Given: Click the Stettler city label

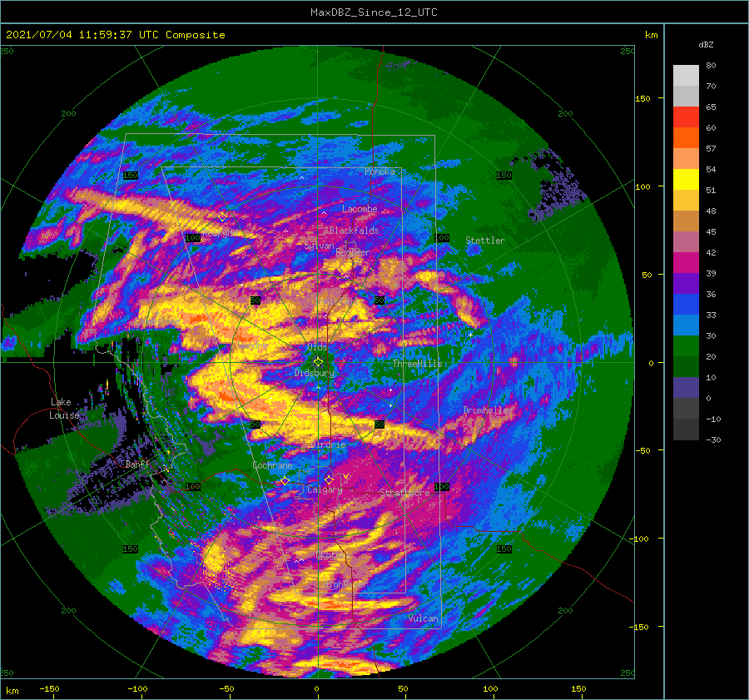Looking at the screenshot, I should 485,241.
